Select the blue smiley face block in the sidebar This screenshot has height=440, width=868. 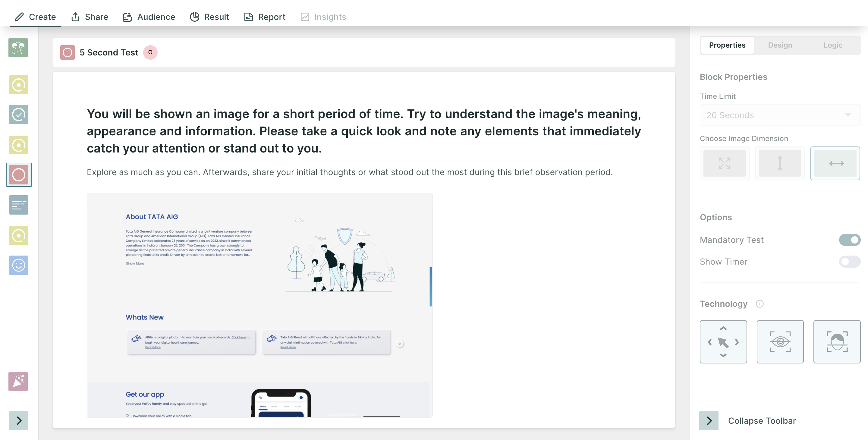coord(18,265)
